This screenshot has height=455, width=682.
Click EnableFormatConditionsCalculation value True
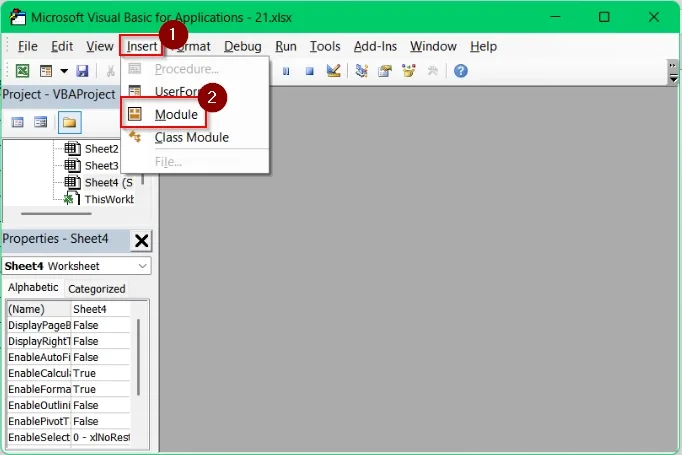[x=100, y=389]
